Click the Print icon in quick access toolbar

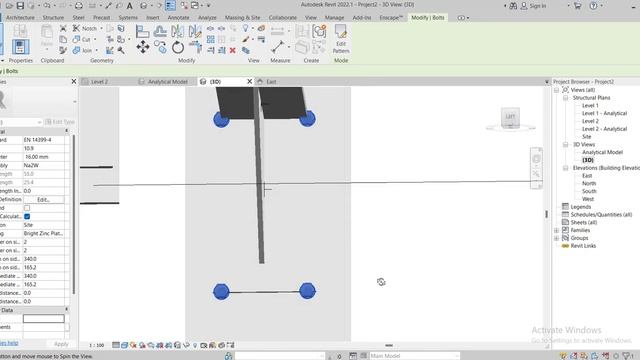pos(79,6)
